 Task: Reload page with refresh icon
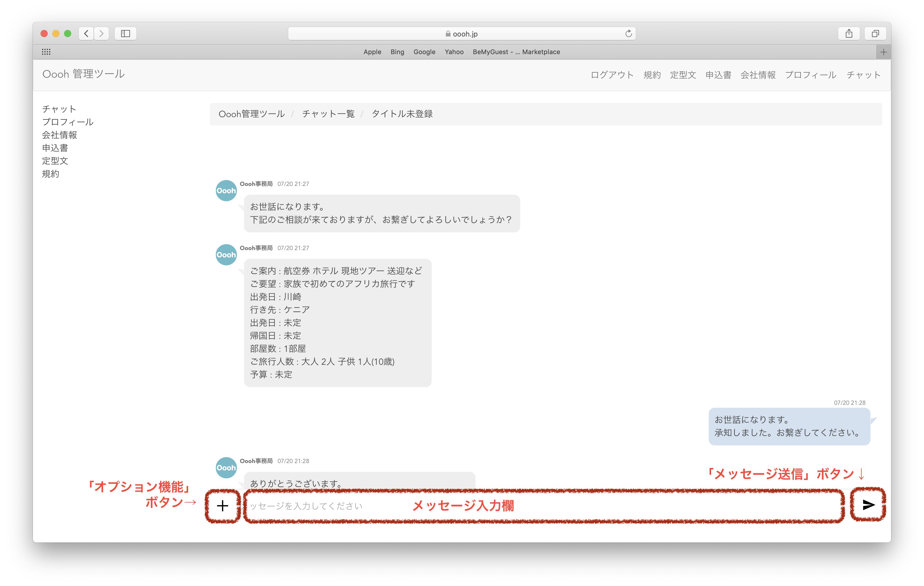(x=628, y=33)
